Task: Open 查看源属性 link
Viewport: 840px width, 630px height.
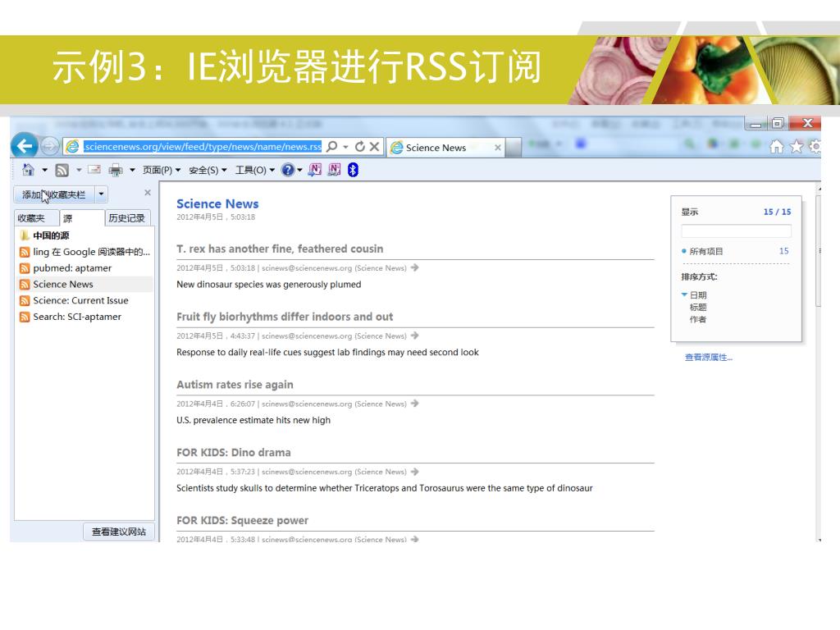Action: pos(708,358)
